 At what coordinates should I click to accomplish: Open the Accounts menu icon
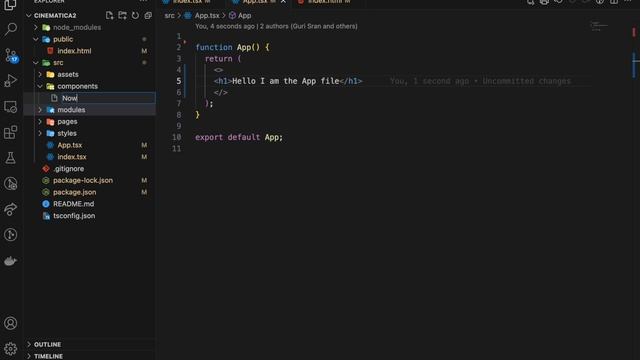(x=11, y=323)
